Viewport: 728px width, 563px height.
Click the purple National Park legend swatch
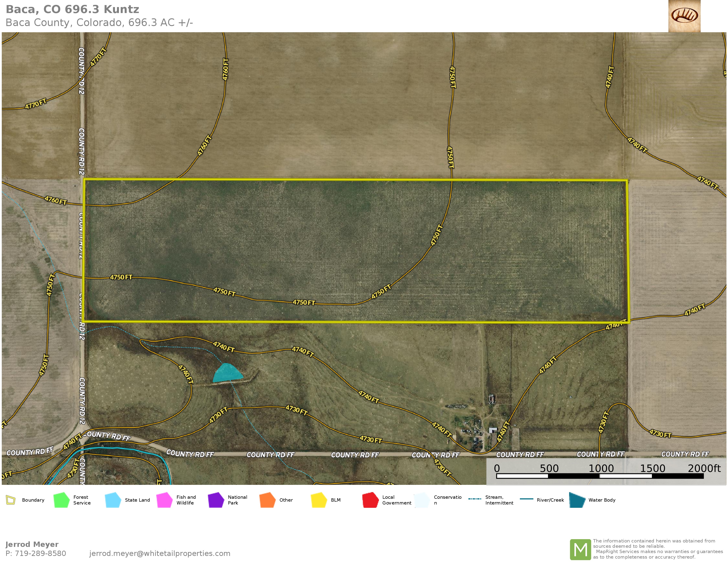pos(216,500)
